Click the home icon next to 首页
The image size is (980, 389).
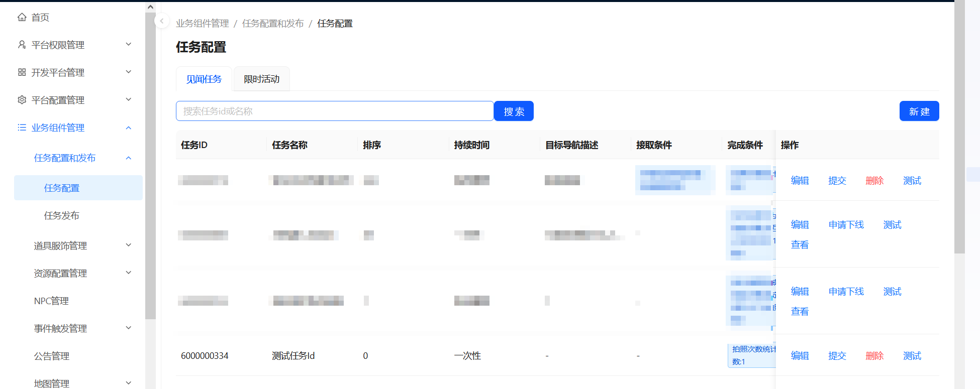22,18
